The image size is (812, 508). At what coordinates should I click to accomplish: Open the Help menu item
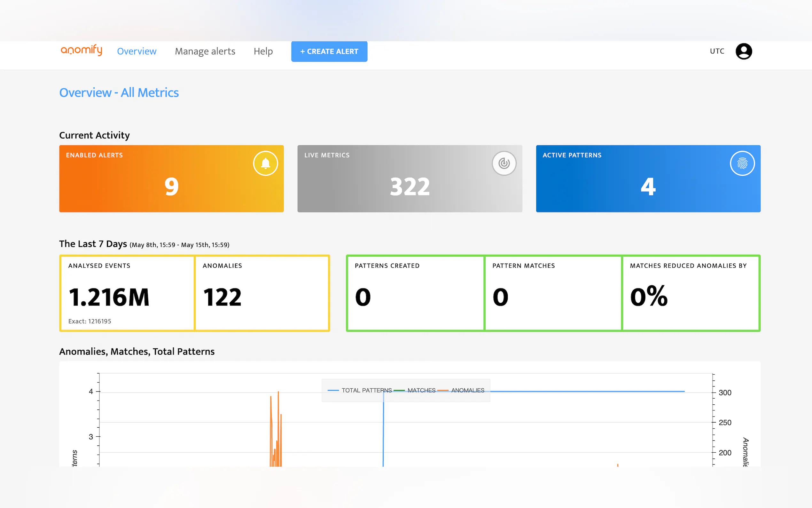pos(263,51)
